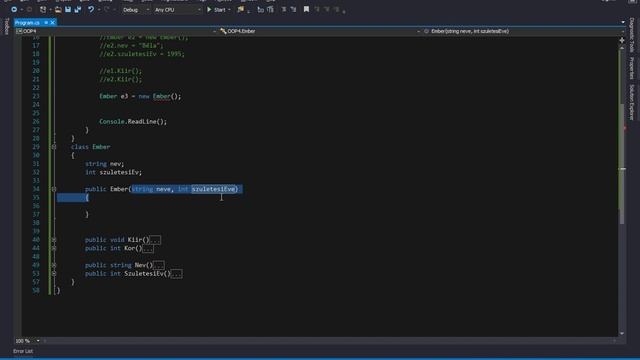Open the document tab list dropdown arrow
Image resolution: width=640 pixels, height=360 pixels.
point(623,22)
